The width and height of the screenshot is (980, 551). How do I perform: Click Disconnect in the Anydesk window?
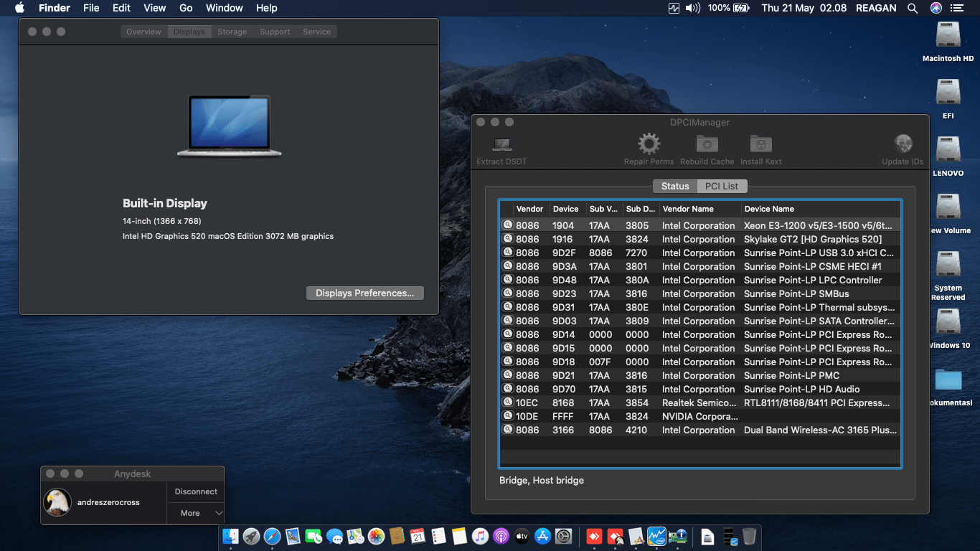click(x=196, y=491)
